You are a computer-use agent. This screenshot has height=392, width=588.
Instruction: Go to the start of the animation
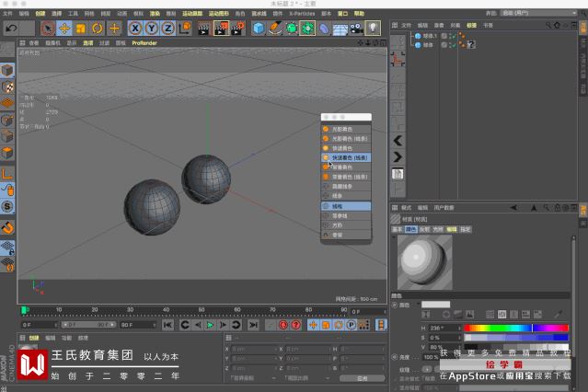(167, 325)
